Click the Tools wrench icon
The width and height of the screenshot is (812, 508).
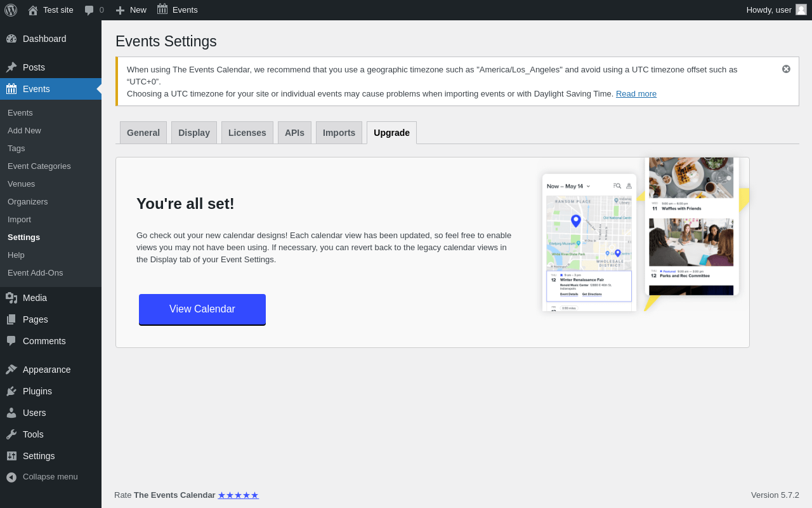[11, 434]
